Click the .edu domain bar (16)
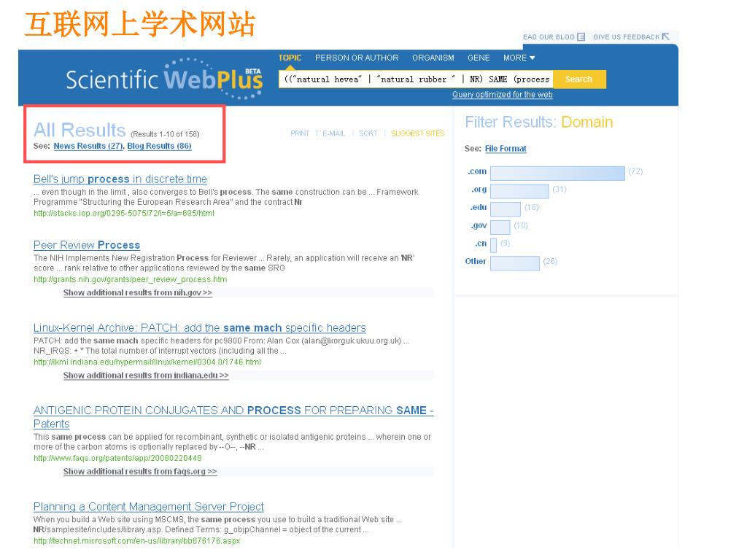747x560 pixels. (506, 209)
